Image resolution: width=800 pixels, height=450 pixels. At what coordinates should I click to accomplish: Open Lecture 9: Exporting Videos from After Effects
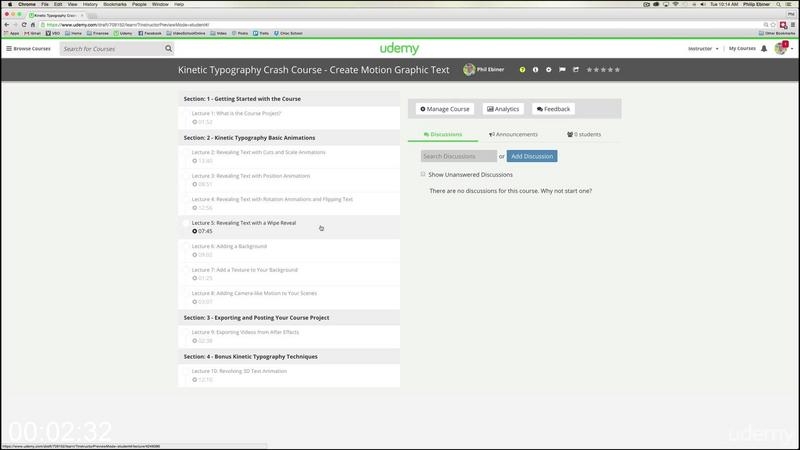[x=289, y=336]
